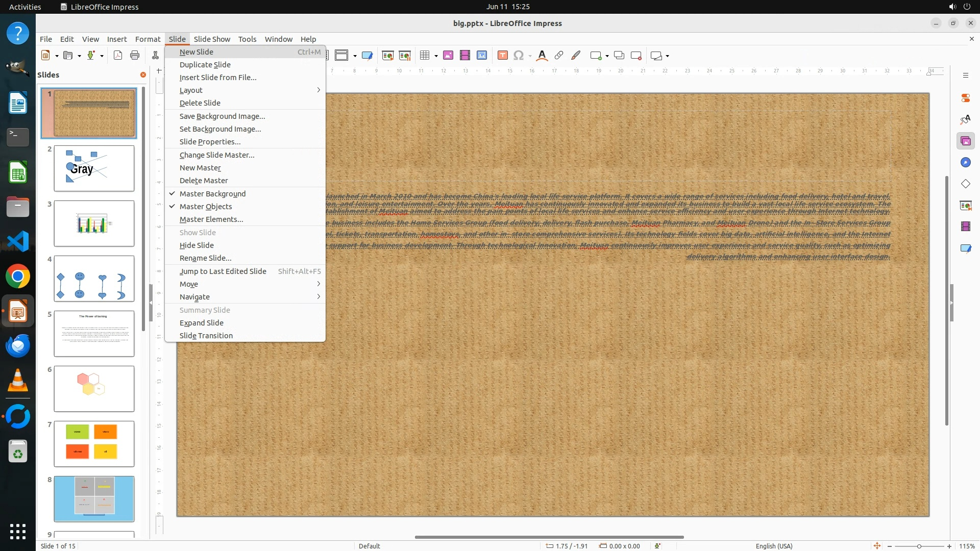Image resolution: width=980 pixels, height=551 pixels.
Task: Open the sidebar Shapes diamond icon
Action: [965, 184]
